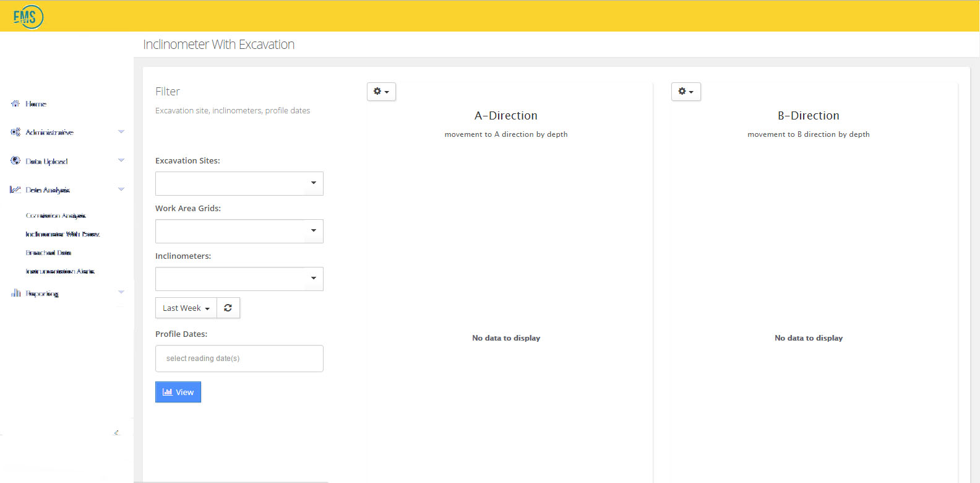Open the Work Area Grids dropdown
Screen dimensions: 980x483
239,231
